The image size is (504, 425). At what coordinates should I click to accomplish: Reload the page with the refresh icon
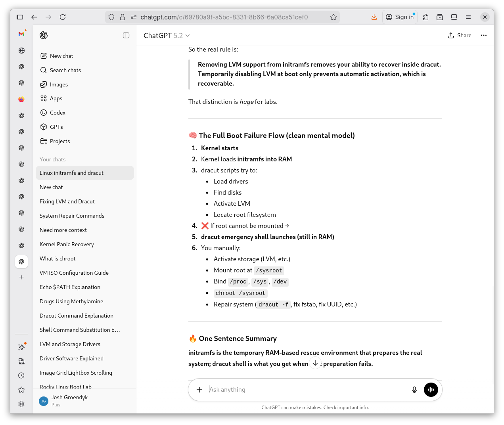point(63,17)
